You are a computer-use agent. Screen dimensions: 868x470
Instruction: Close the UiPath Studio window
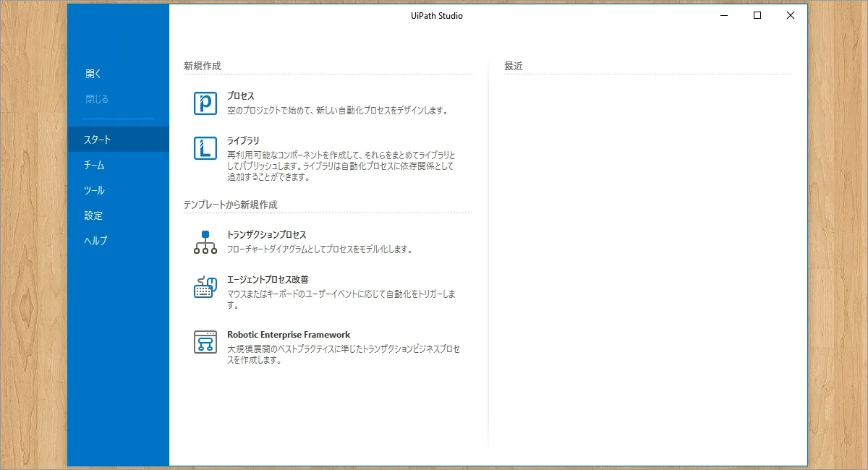791,15
